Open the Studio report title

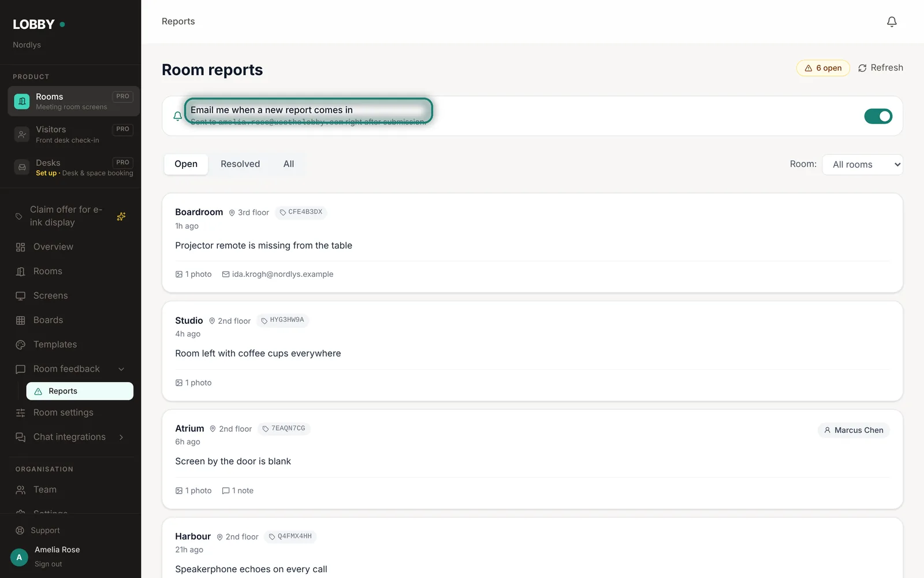(189, 320)
